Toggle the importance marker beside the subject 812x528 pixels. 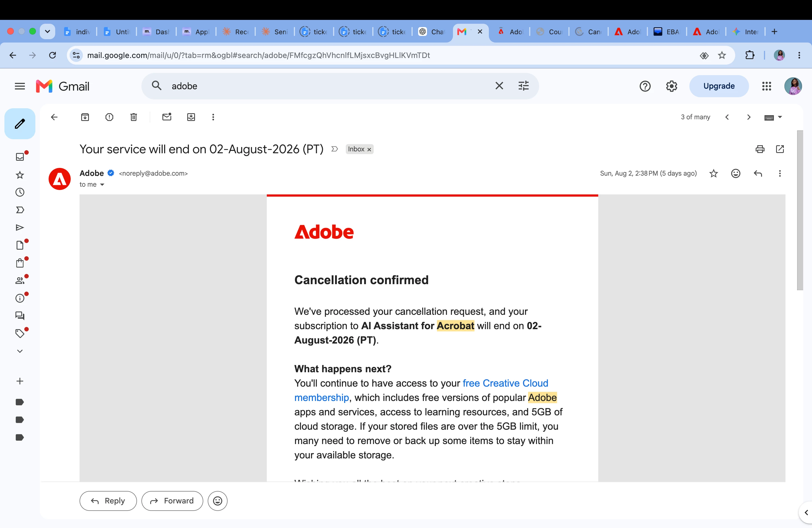pos(334,149)
